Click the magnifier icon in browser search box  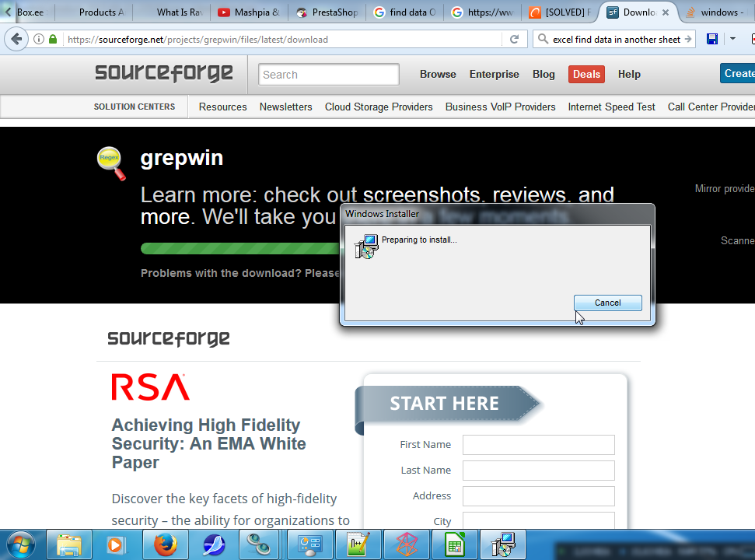tap(543, 39)
